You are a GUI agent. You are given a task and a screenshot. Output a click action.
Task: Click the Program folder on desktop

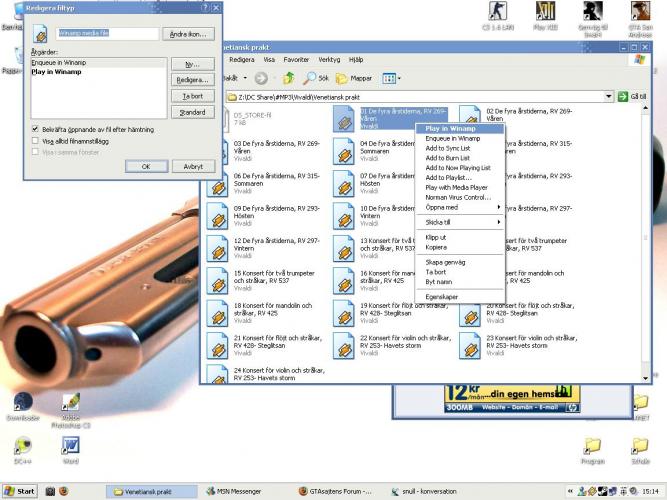[592, 447]
